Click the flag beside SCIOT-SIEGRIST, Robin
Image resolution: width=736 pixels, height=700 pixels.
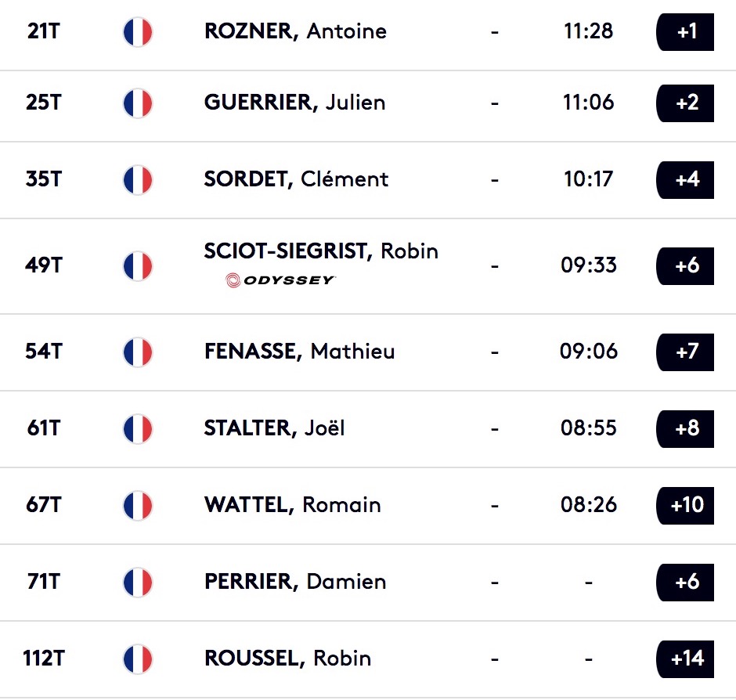coord(138,266)
